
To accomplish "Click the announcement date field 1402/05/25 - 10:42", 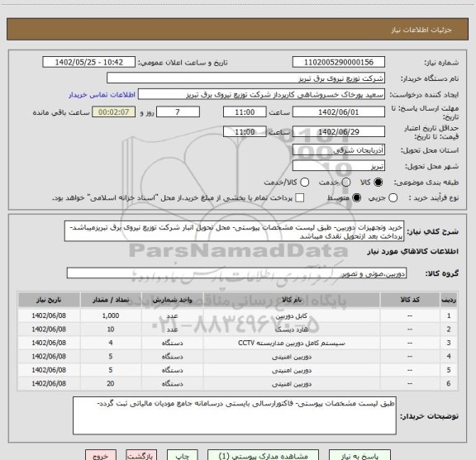I will coord(88,62).
